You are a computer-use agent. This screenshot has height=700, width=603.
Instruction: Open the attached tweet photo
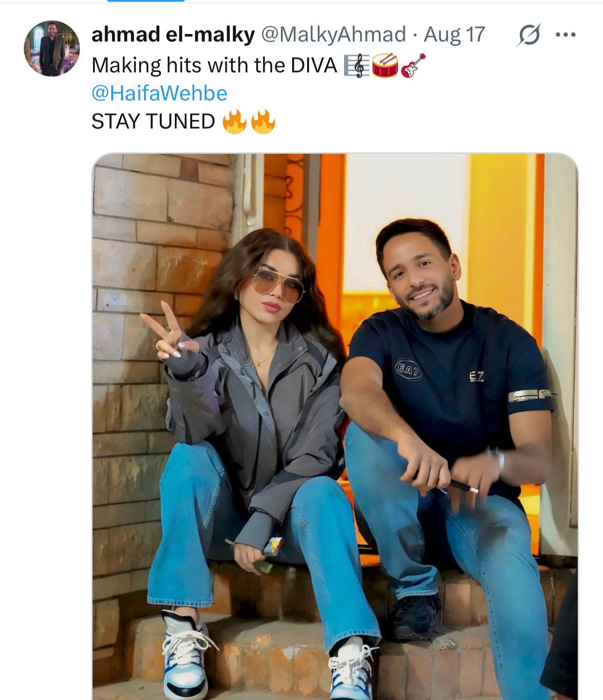(335, 426)
